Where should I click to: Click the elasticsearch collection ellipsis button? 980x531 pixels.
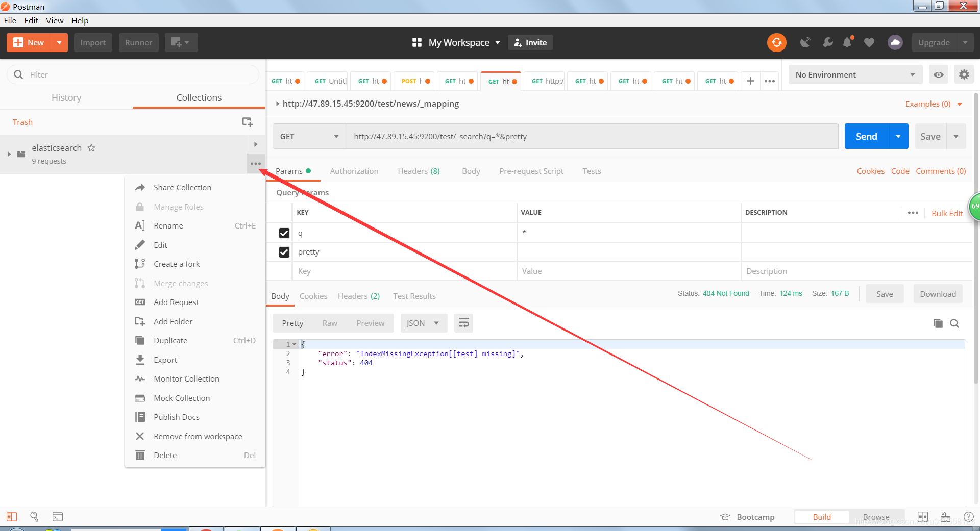pyautogui.click(x=256, y=164)
